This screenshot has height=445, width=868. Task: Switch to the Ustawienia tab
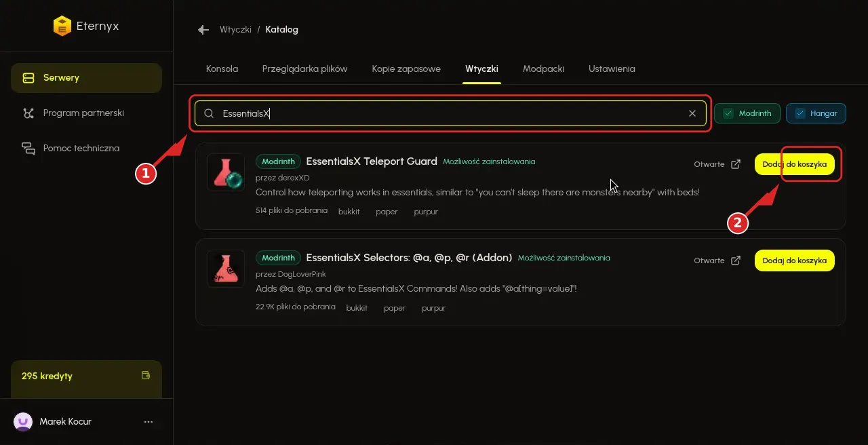(x=612, y=69)
